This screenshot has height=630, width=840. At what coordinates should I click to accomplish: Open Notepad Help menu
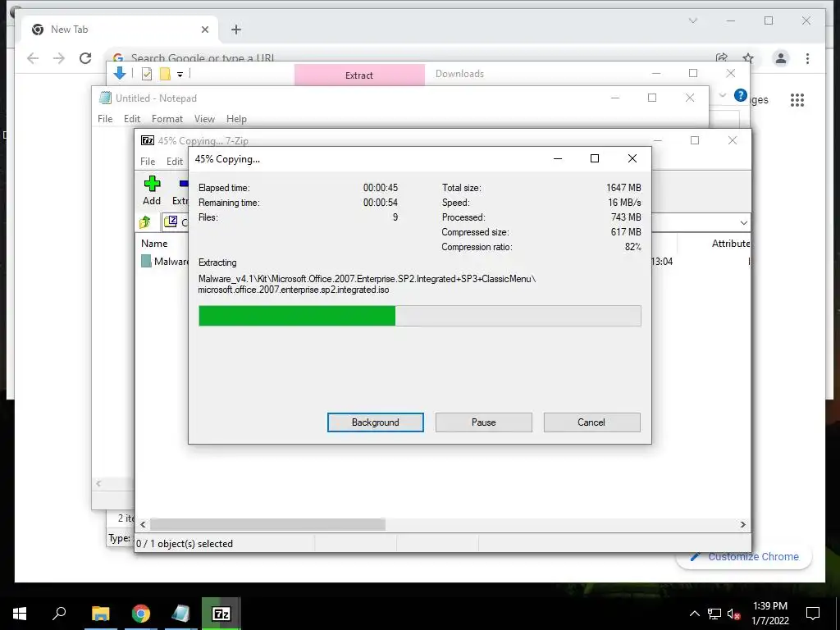click(236, 119)
